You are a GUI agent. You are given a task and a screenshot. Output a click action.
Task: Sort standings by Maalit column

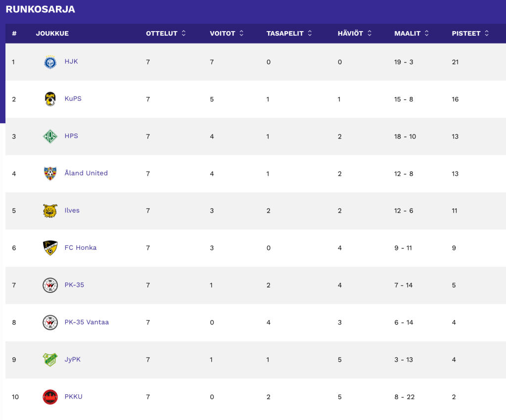[x=412, y=34]
